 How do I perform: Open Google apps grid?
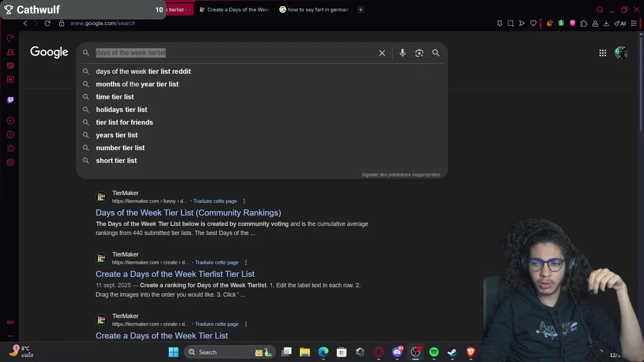602,53
